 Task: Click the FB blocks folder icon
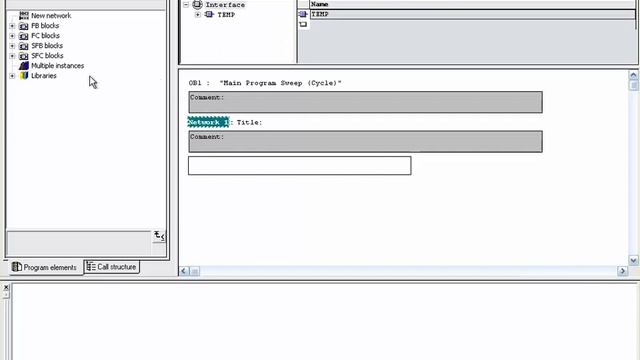24,26
